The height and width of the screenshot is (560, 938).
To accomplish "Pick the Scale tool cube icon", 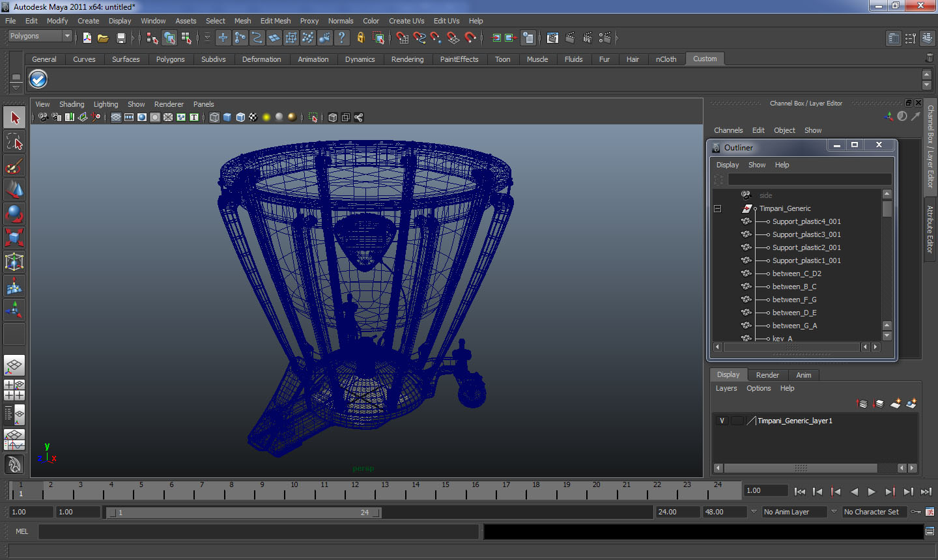I will coord(14,238).
